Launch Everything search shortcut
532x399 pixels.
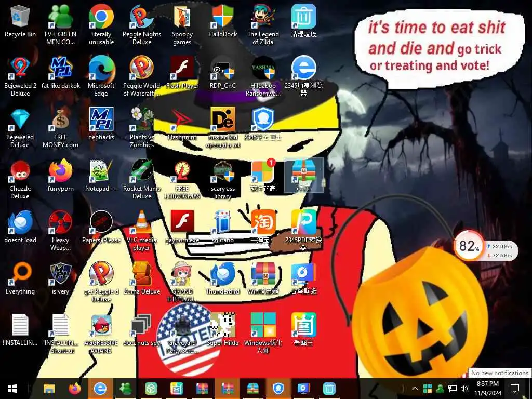[20, 278]
